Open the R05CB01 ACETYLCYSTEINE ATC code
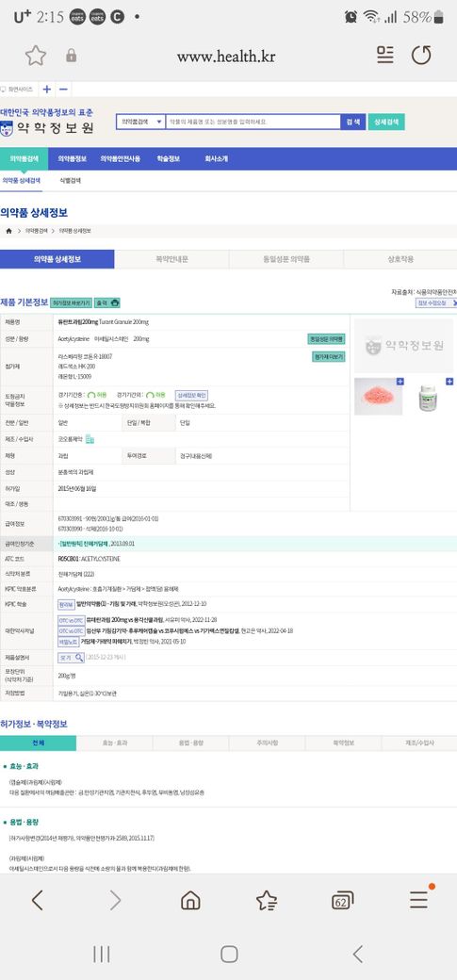Screen dimensions: 457x980 (x=89, y=558)
